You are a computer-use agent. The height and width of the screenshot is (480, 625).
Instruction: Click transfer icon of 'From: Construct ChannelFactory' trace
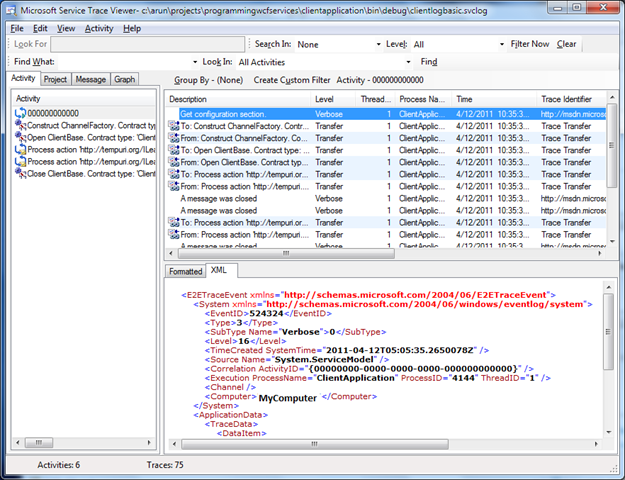coord(173,138)
